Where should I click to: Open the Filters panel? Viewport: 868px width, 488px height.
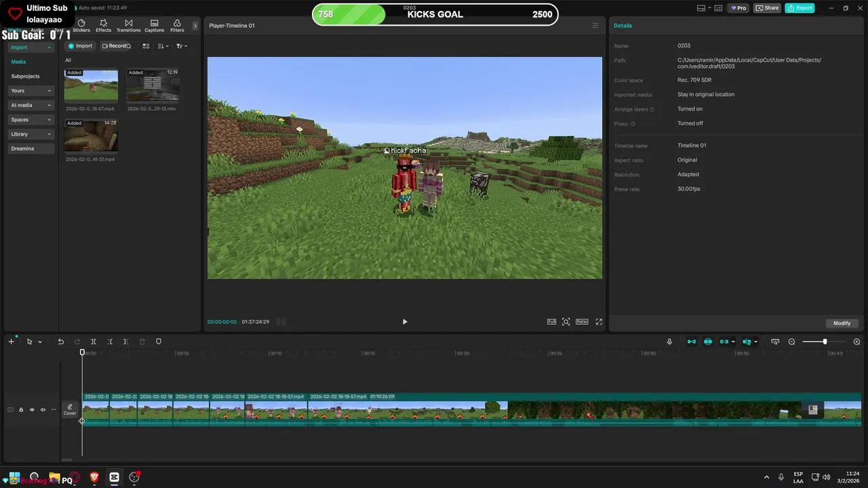tap(177, 26)
